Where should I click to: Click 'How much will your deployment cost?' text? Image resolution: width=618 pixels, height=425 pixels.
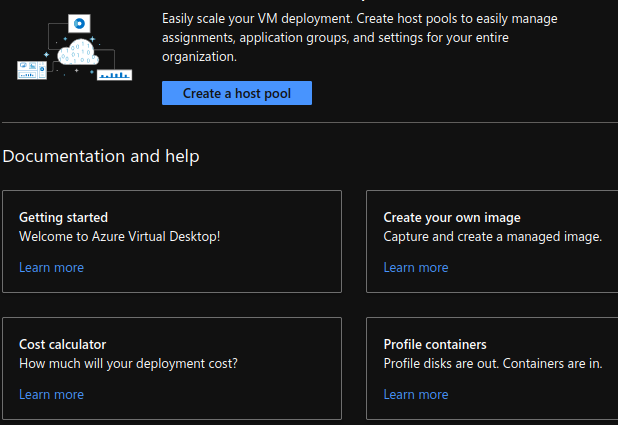(x=128, y=363)
